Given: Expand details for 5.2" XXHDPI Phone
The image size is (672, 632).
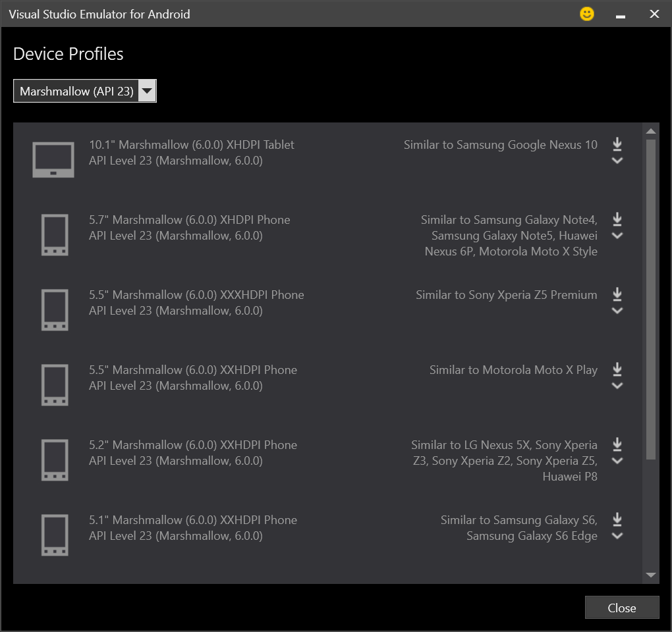Looking at the screenshot, I should 617,461.
